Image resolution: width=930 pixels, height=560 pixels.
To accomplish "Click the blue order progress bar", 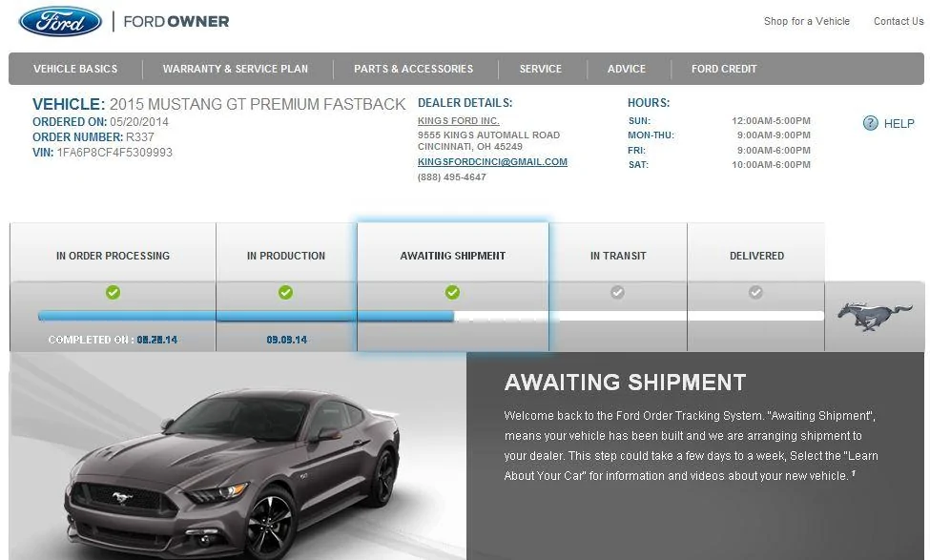I will tap(246, 316).
